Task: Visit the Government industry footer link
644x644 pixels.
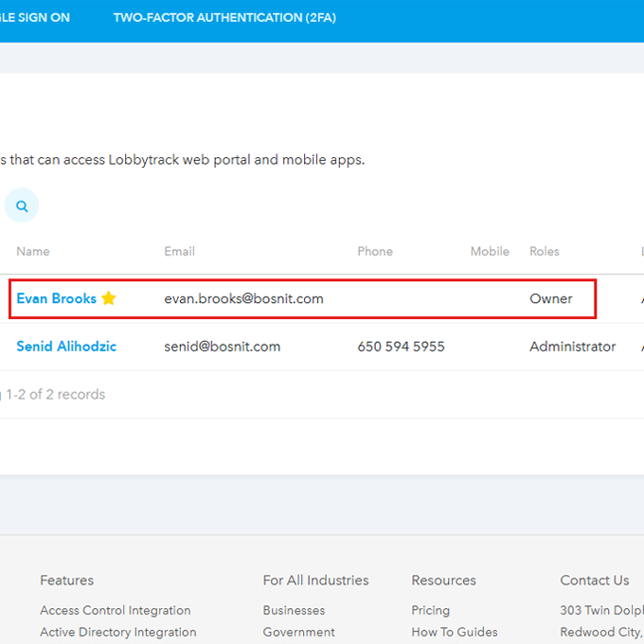Action: [x=298, y=633]
